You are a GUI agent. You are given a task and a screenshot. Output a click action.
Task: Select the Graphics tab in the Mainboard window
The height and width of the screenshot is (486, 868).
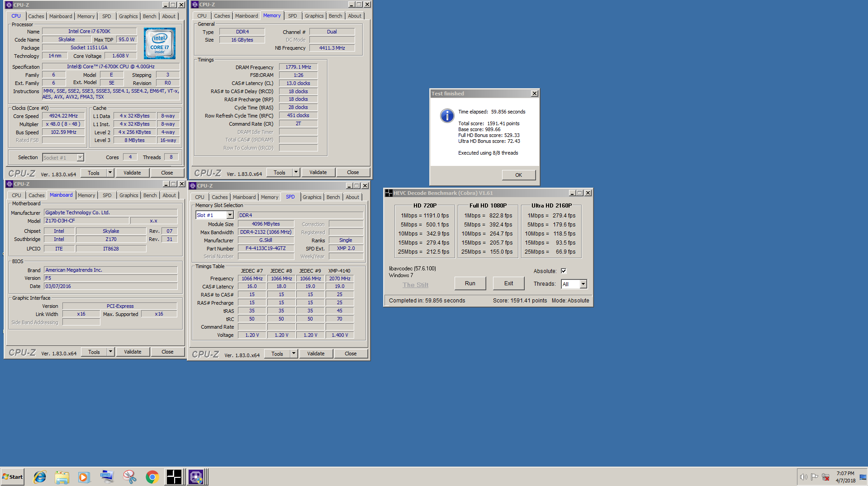129,195
